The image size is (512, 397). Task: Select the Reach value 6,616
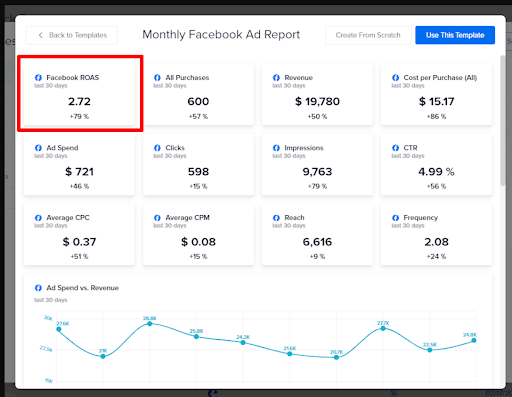pyautogui.click(x=317, y=242)
